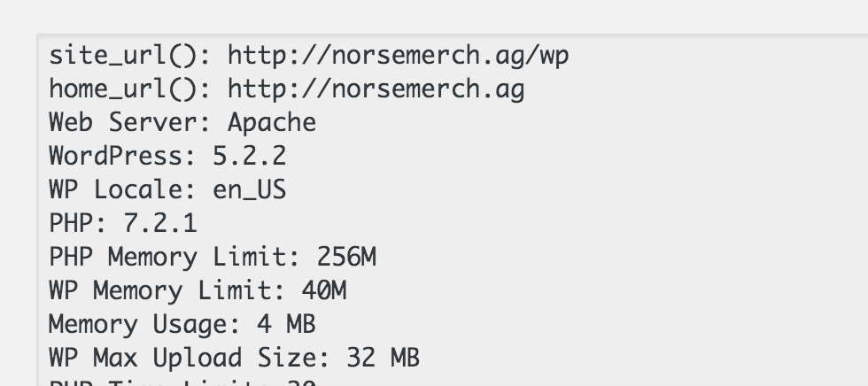Screen dimensions: 868x386
Task: Click the PHP Memory Limit: 256M line
Action: [x=213, y=257]
